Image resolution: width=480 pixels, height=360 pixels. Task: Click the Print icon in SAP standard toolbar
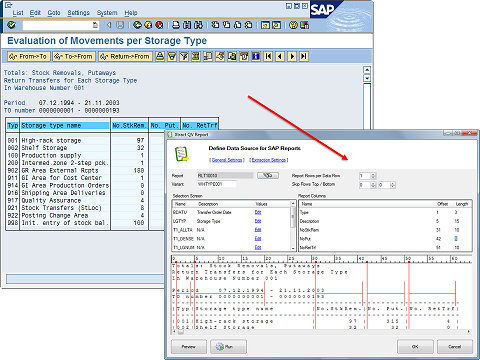[x=176, y=25]
